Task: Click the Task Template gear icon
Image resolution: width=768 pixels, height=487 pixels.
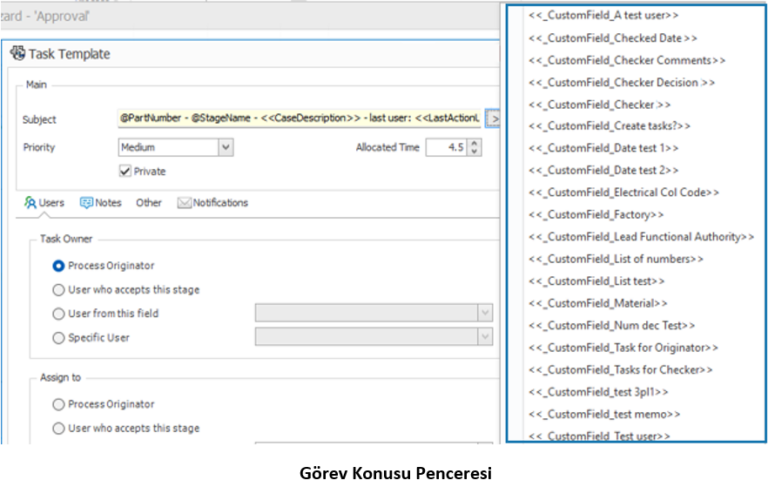Action: pyautogui.click(x=17, y=54)
